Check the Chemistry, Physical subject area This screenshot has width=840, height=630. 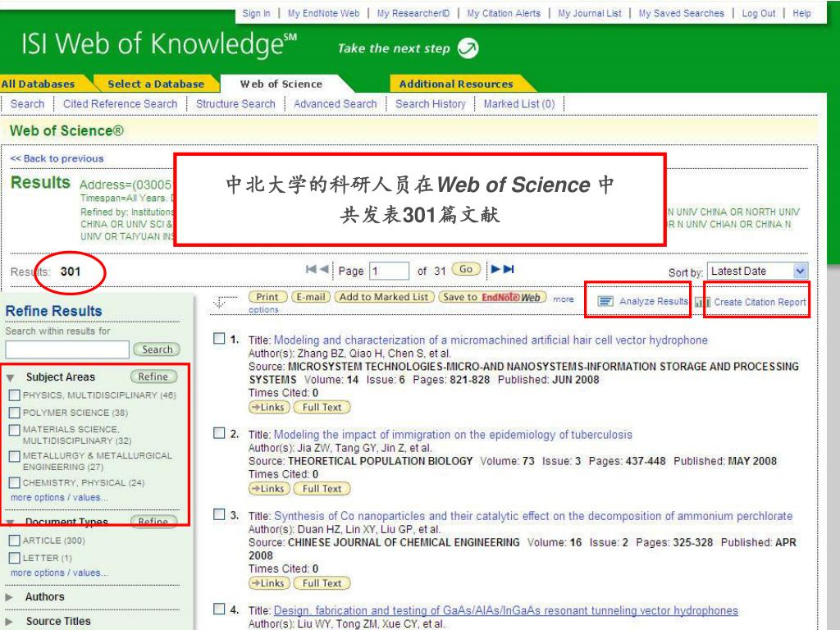[15, 482]
